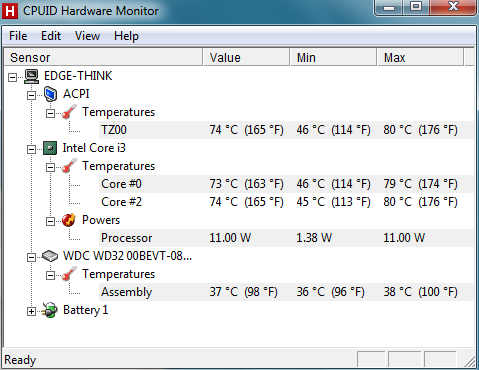Collapse the Powers branch
479x370 pixels.
50,221
